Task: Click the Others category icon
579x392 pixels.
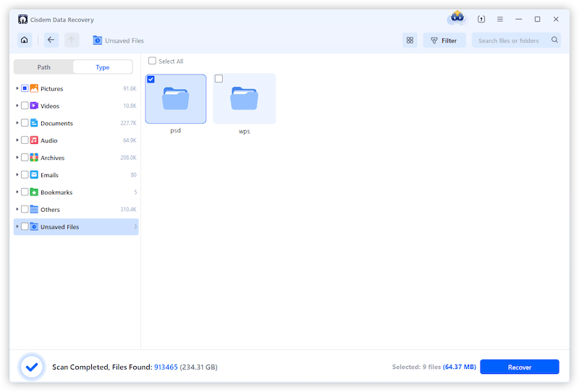Action: [34, 209]
